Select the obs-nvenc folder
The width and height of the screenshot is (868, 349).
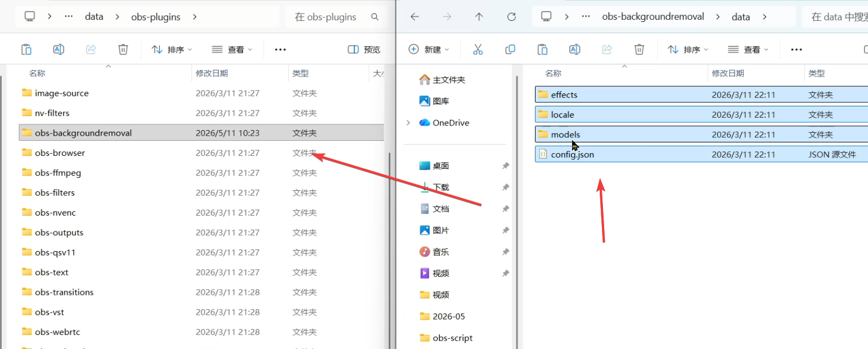point(201,212)
